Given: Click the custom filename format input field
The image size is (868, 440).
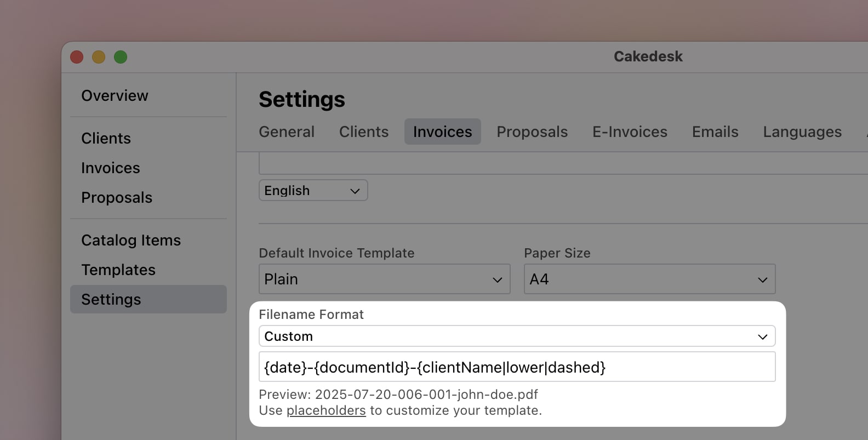Looking at the screenshot, I should (517, 367).
